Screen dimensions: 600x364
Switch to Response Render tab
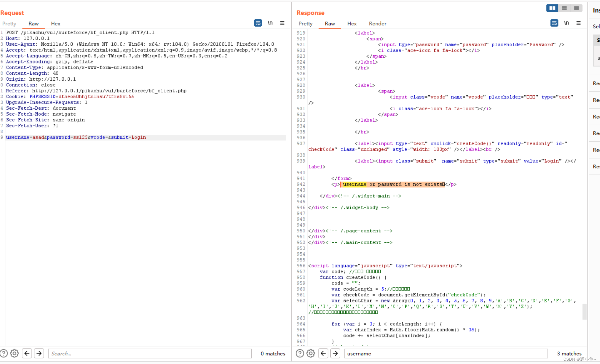coord(378,24)
